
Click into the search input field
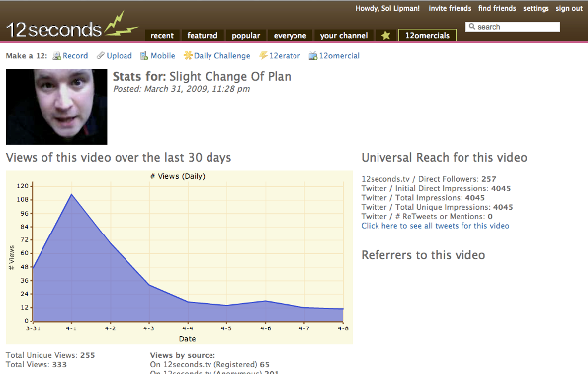click(513, 27)
